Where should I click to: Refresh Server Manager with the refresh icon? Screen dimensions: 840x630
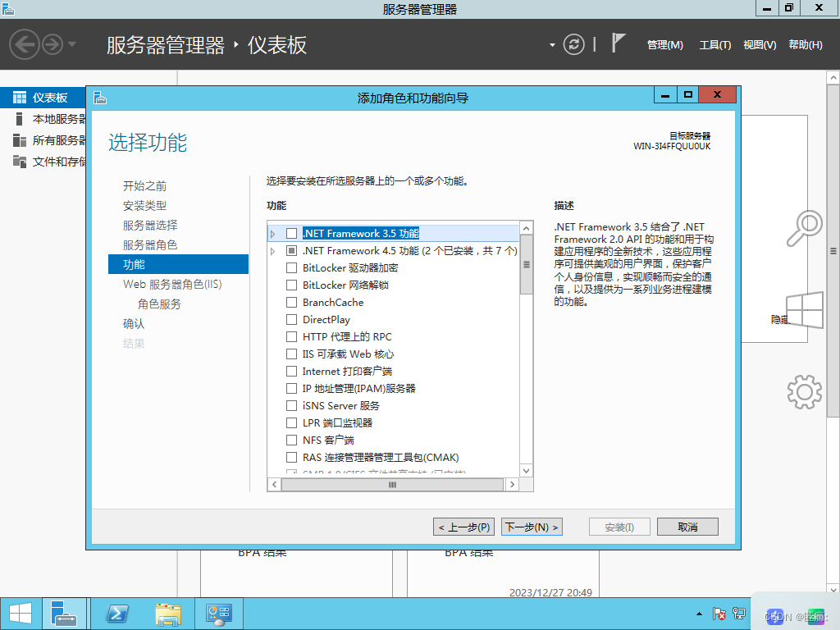[x=573, y=44]
